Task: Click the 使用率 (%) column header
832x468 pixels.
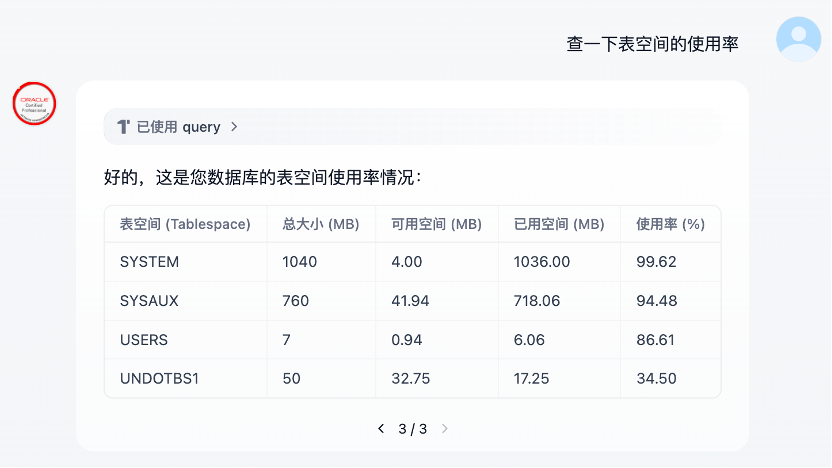Action: click(x=670, y=224)
